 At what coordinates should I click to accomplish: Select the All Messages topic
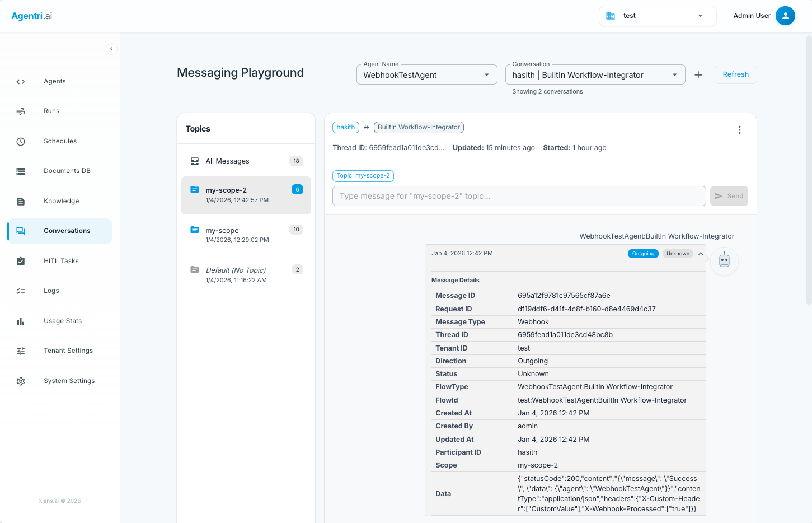click(x=227, y=161)
